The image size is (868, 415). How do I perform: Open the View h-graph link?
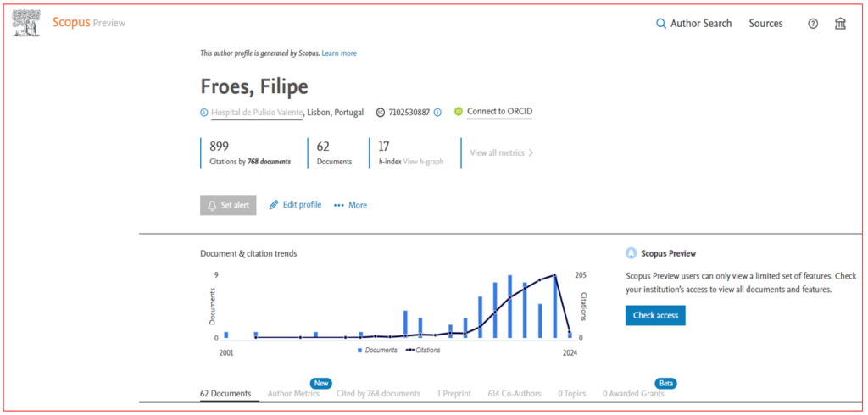coord(423,161)
